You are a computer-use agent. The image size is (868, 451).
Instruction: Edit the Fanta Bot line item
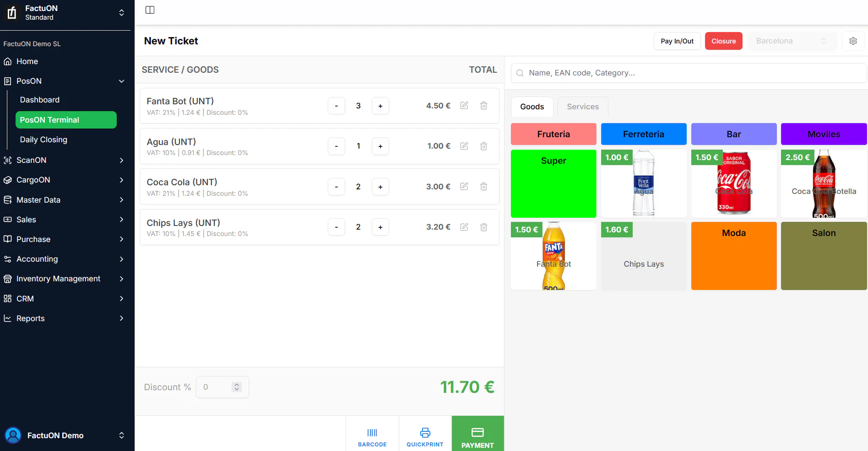click(464, 106)
